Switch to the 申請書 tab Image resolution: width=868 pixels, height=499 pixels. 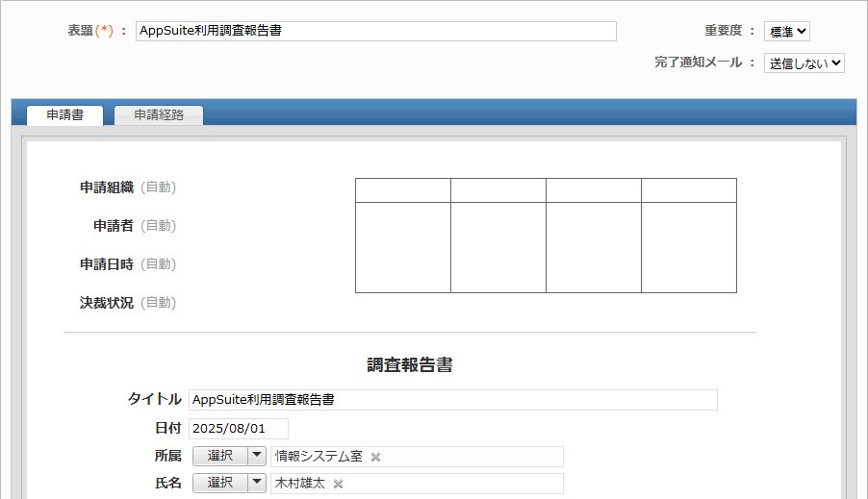click(x=64, y=115)
